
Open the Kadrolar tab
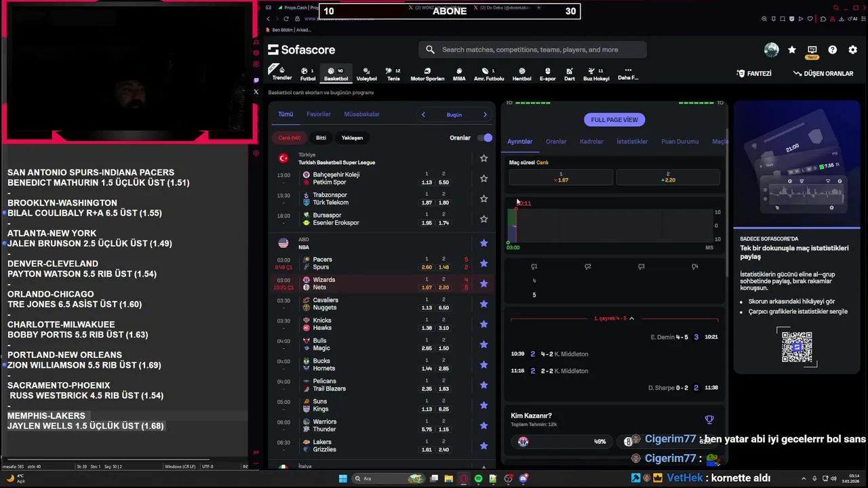tap(591, 142)
